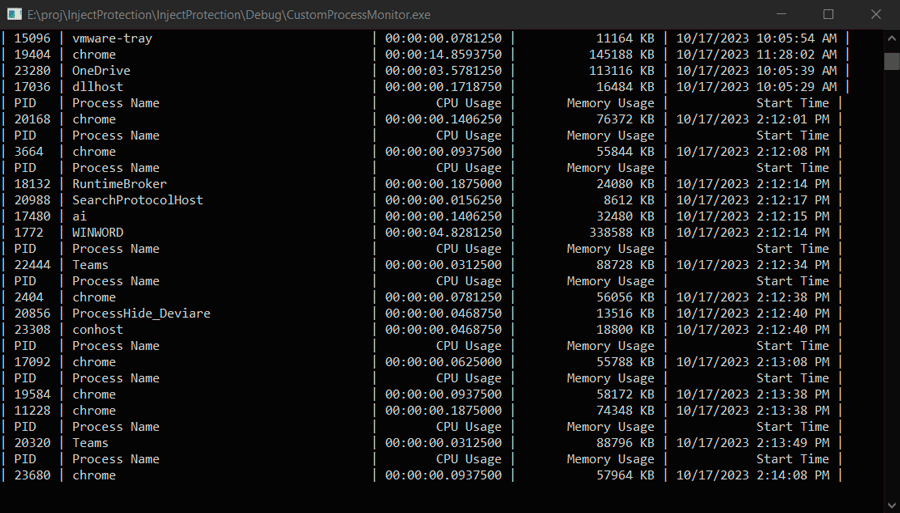
Task: Select CPU time 00:00:04.8281250
Action: pos(443,232)
